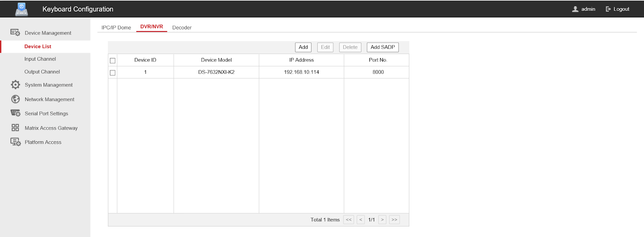This screenshot has width=644, height=237.
Task: Click the Keyboard Configuration logo icon
Action: 21,9
